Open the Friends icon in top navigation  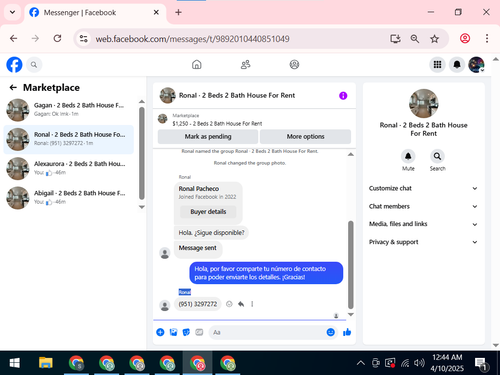point(246,64)
